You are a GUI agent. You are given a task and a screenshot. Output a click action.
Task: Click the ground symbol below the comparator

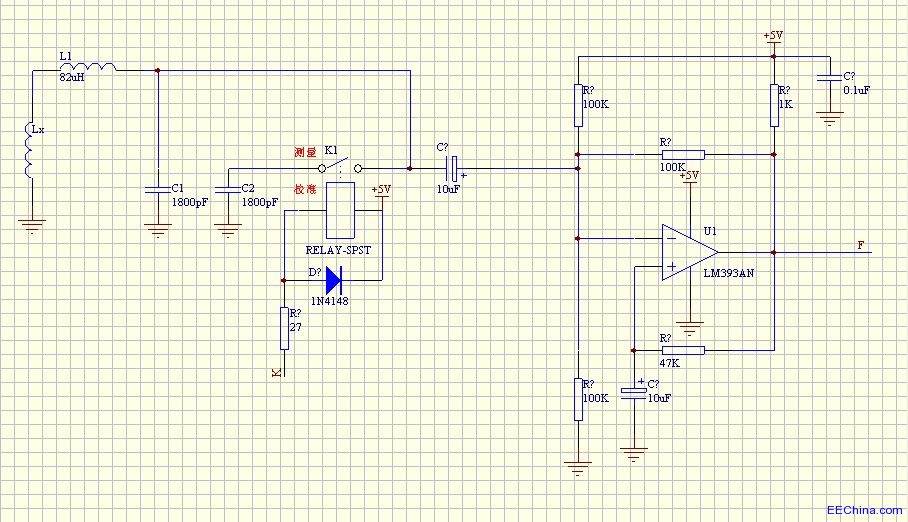(x=690, y=330)
